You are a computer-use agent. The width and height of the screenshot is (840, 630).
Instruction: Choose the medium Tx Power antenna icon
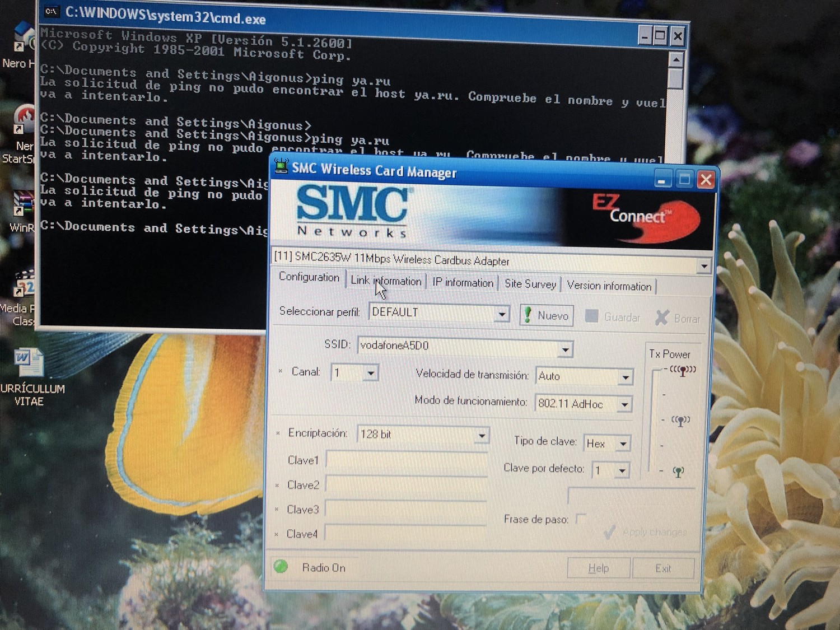click(680, 420)
